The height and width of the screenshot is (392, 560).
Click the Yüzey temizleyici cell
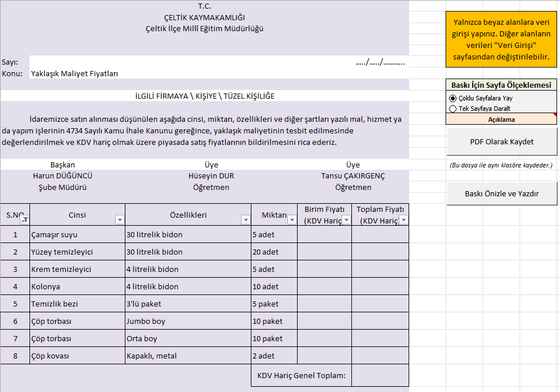77,252
